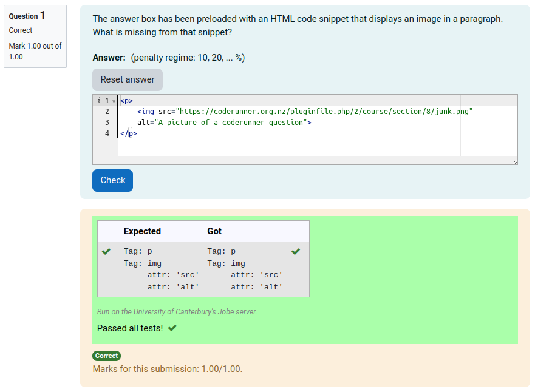Click the img src URL on line 2
This screenshot has height=392, width=535.
(324, 112)
